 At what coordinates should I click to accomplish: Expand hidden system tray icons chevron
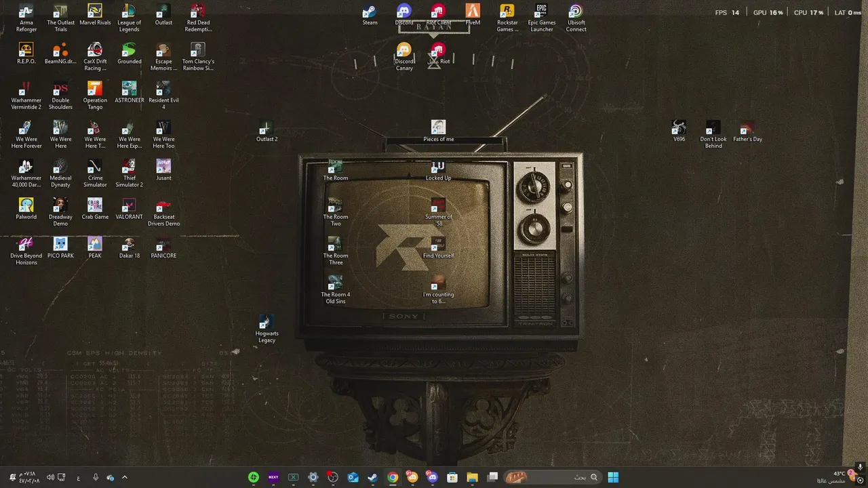coord(124,477)
